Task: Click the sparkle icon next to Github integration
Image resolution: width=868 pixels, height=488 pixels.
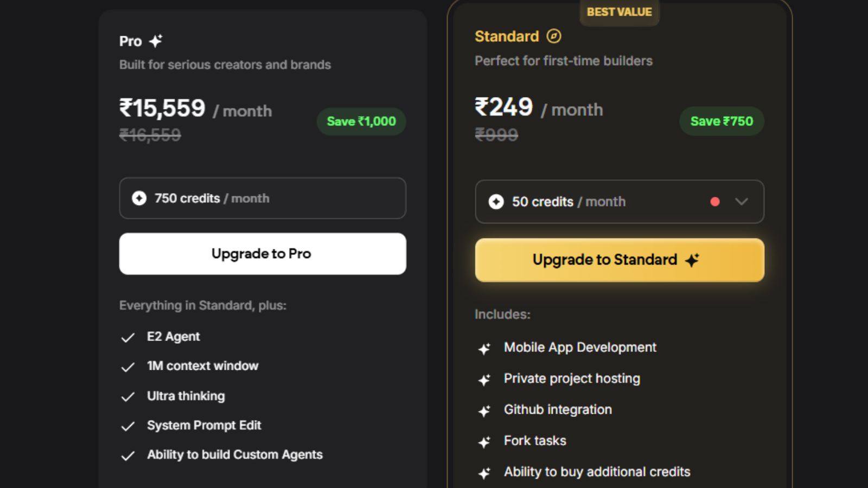Action: click(x=484, y=410)
